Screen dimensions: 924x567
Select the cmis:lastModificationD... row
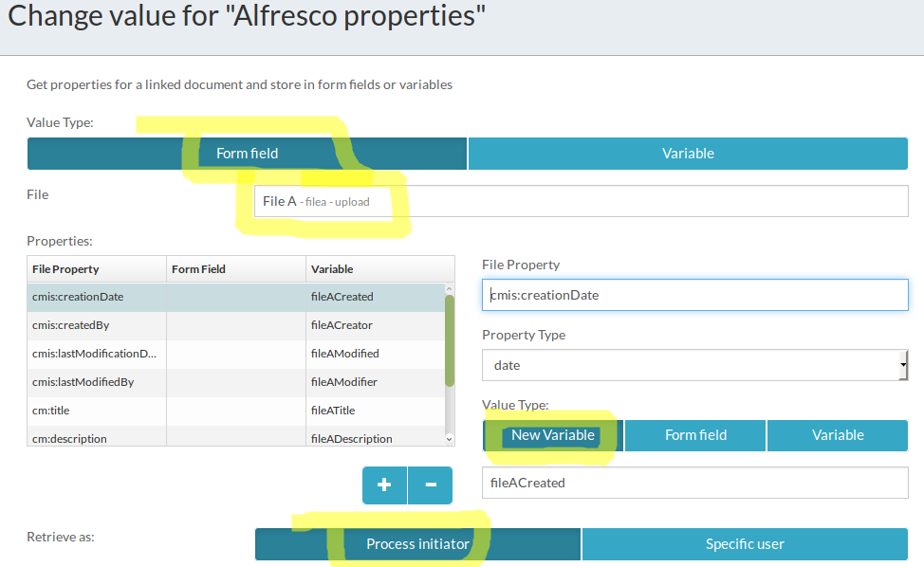point(235,354)
